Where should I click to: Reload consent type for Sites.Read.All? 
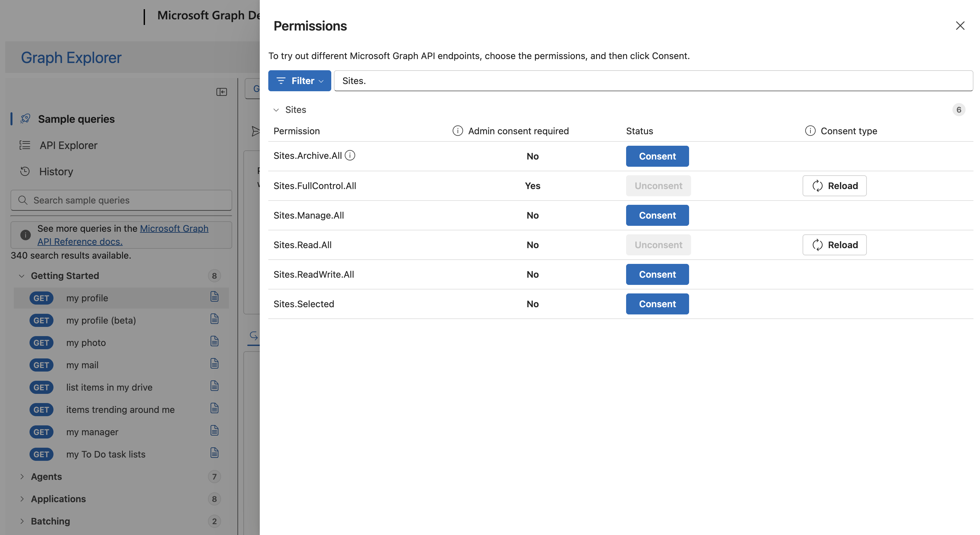tap(834, 245)
